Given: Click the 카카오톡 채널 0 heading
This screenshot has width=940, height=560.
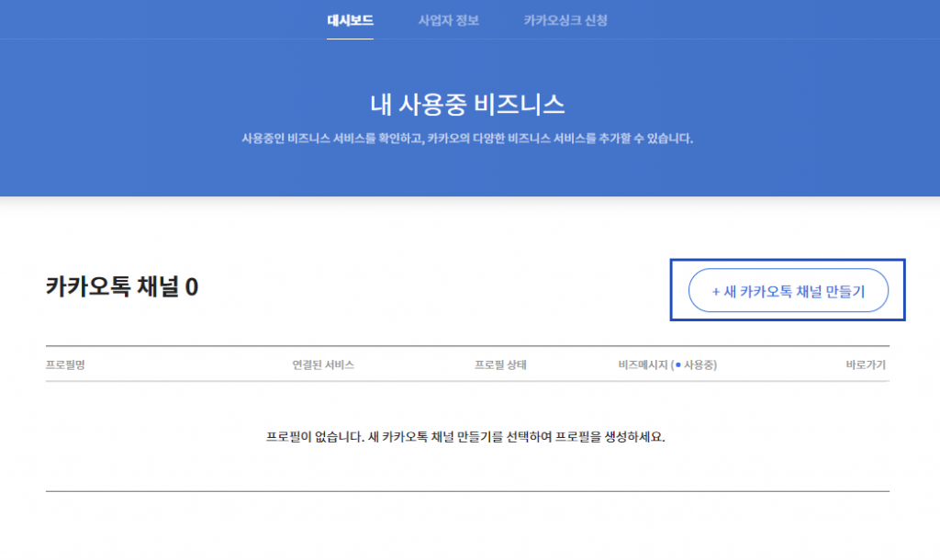Looking at the screenshot, I should coord(122,286).
